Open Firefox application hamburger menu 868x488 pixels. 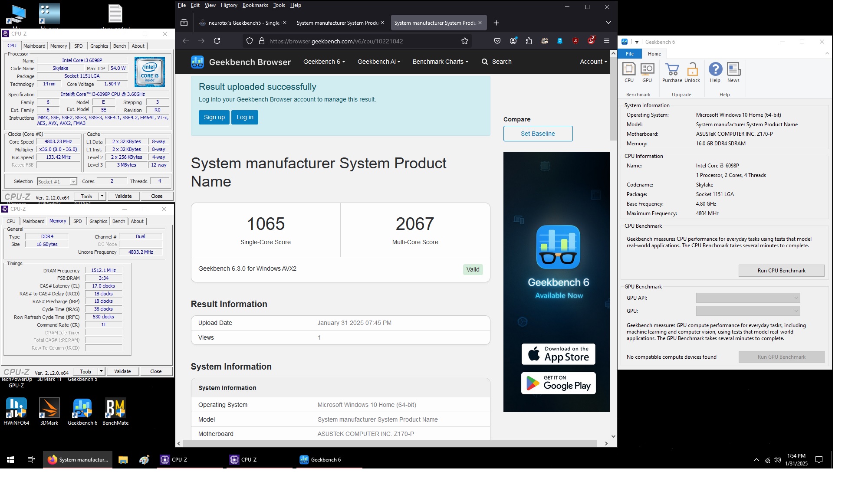[x=607, y=41]
